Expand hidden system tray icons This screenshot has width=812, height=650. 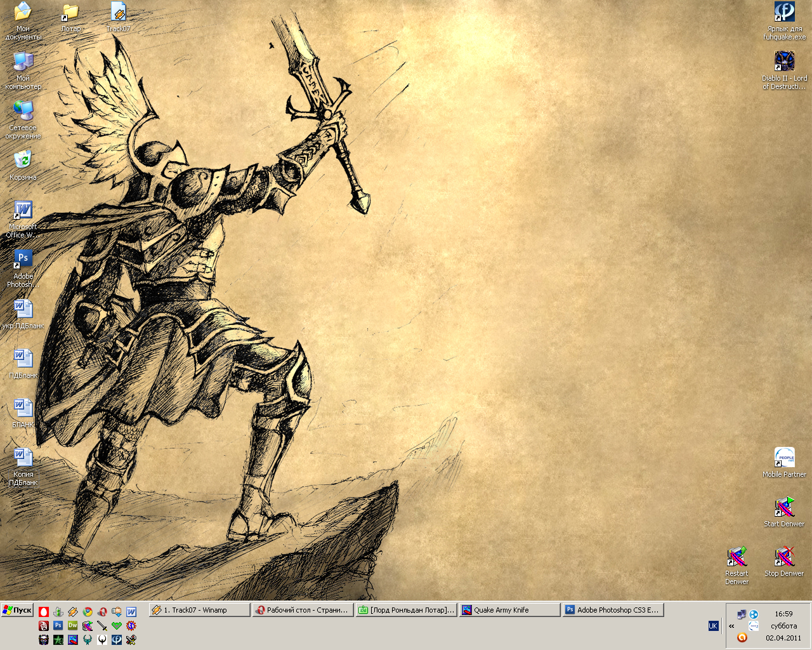[x=731, y=626]
